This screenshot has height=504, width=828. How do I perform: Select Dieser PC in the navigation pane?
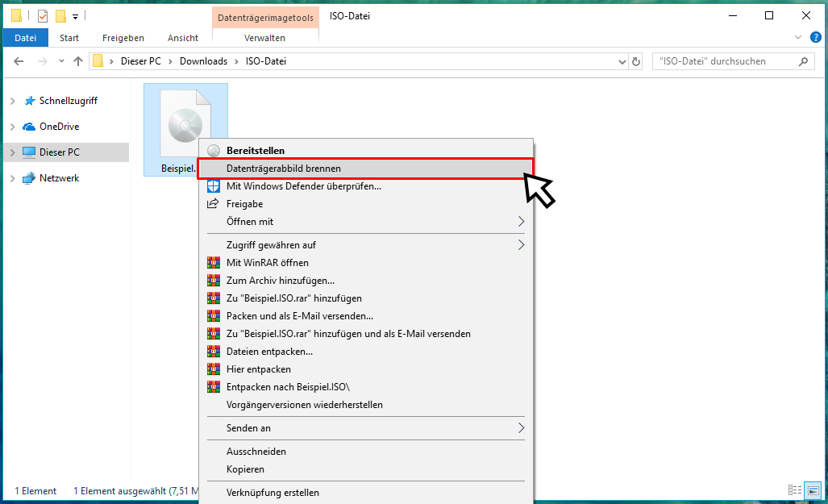pyautogui.click(x=59, y=152)
